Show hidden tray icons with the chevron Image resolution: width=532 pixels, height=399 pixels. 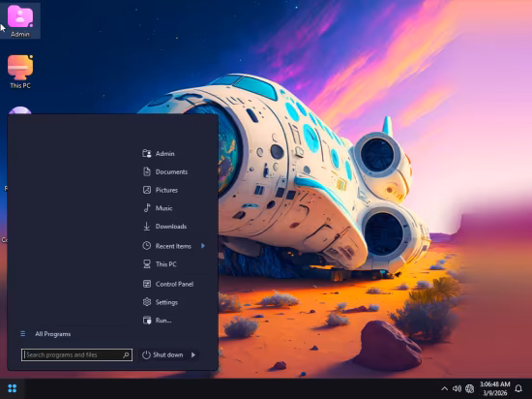[x=445, y=388]
